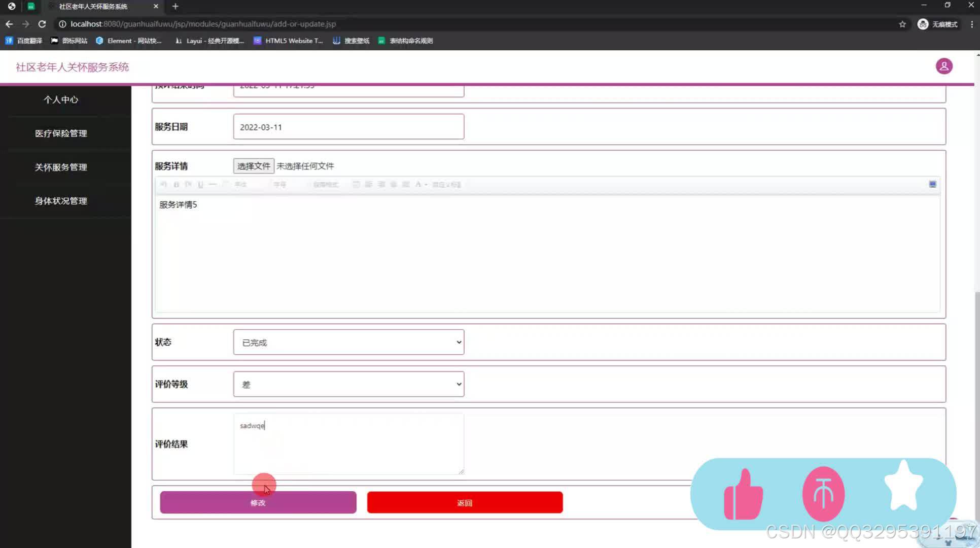Screen dimensions: 980x548
Task: Open the browser three-dot menu
Action: (972, 24)
